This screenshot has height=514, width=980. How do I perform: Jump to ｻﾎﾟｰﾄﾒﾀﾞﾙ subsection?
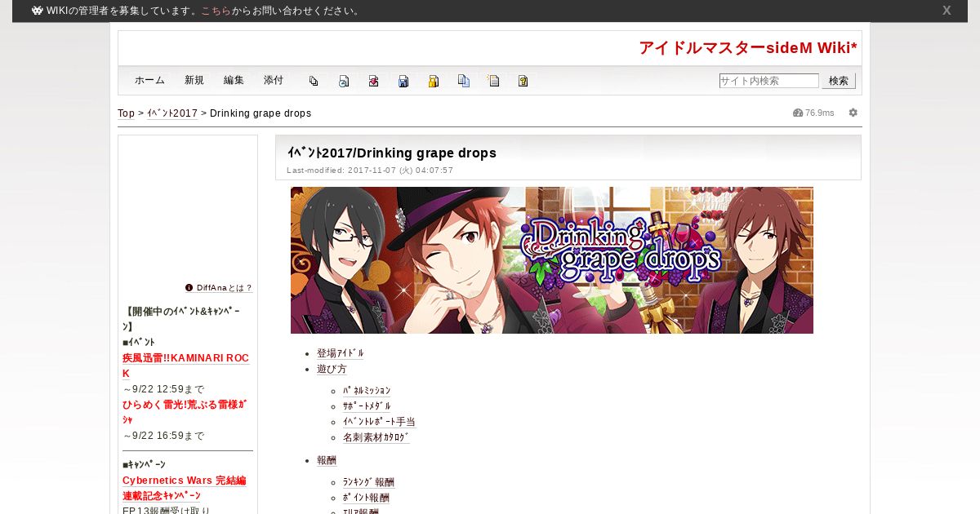[367, 406]
